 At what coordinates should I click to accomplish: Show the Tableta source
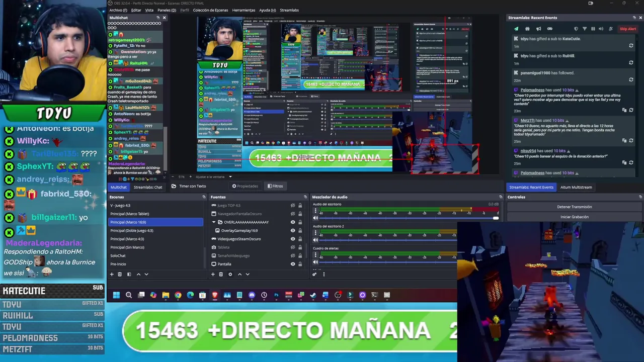tap(293, 247)
